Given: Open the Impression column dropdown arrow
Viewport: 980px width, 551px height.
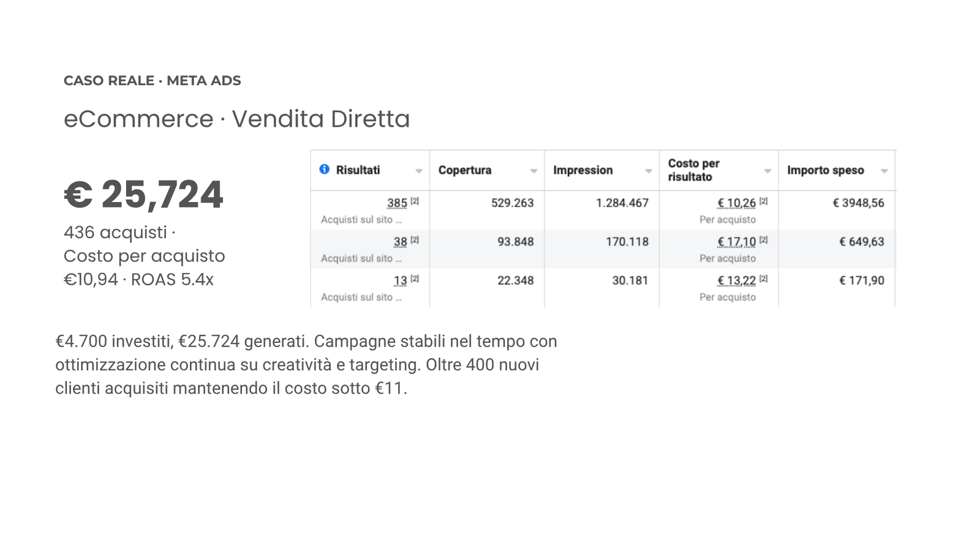Looking at the screenshot, I should (x=648, y=171).
